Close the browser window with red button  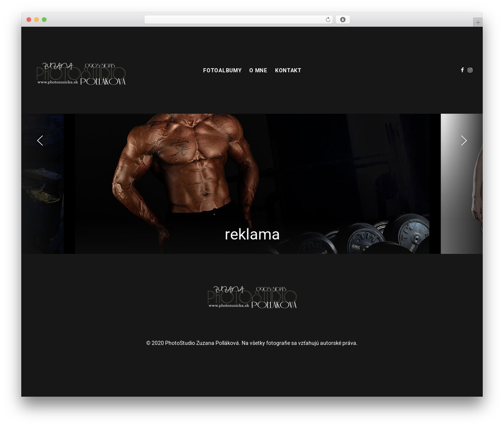click(x=29, y=20)
